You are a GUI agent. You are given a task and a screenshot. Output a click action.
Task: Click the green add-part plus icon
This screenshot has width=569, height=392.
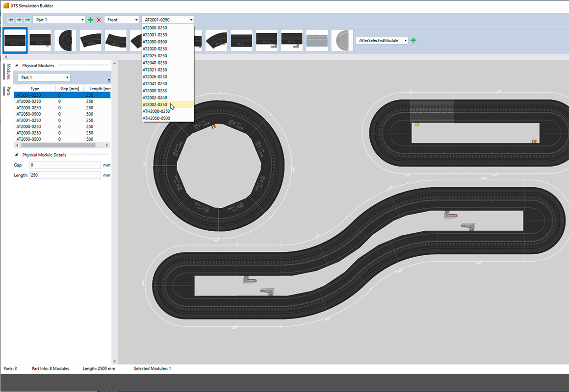pos(90,20)
